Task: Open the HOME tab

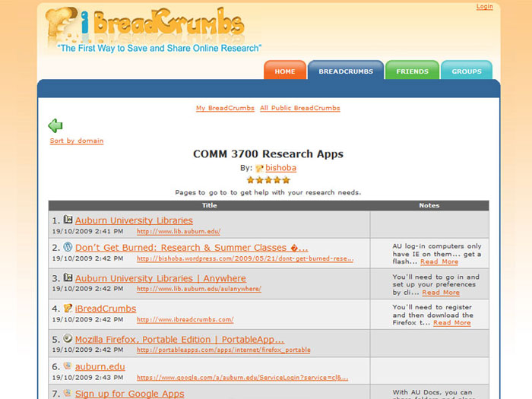Action: click(x=285, y=70)
